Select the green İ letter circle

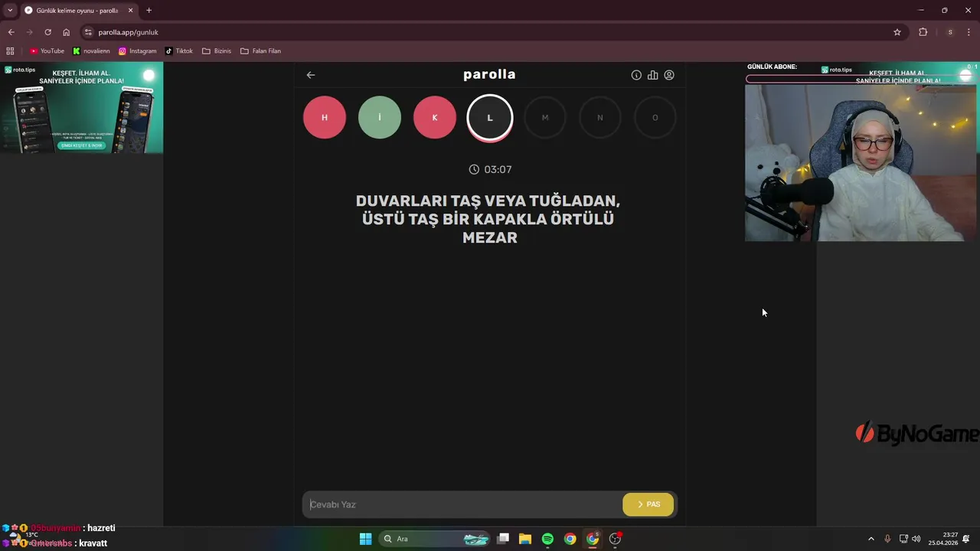point(380,118)
